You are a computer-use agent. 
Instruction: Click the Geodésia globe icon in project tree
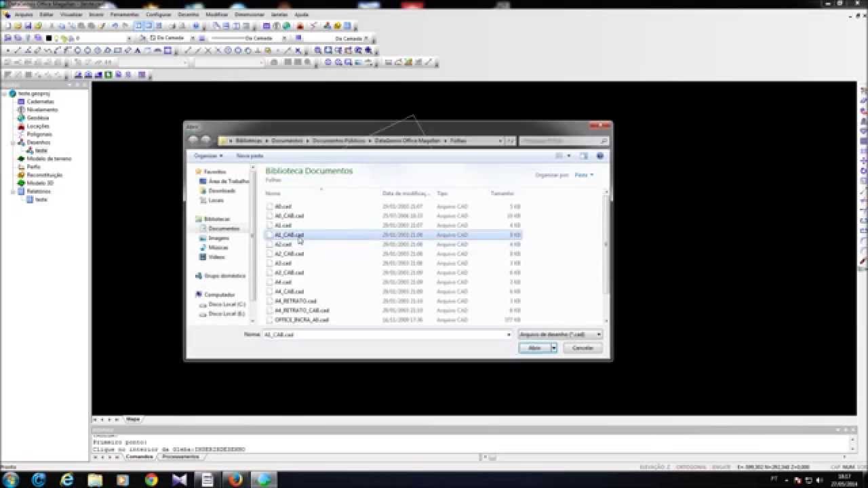[x=21, y=118]
